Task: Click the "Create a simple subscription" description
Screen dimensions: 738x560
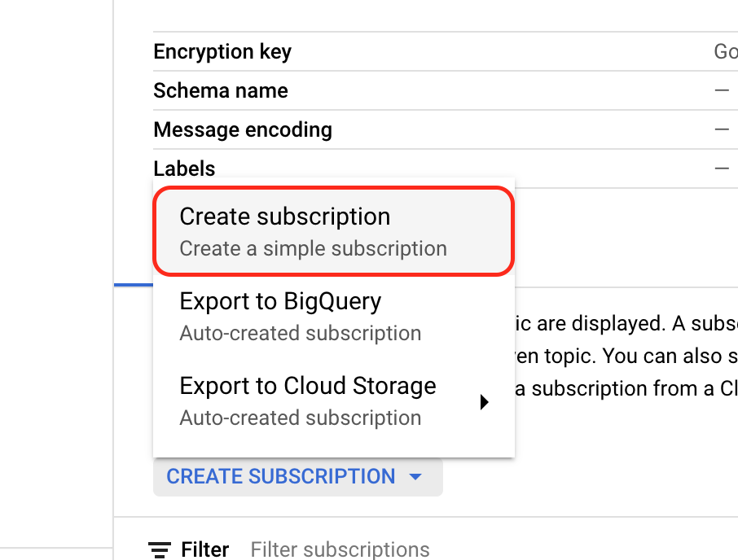Action: point(313,248)
